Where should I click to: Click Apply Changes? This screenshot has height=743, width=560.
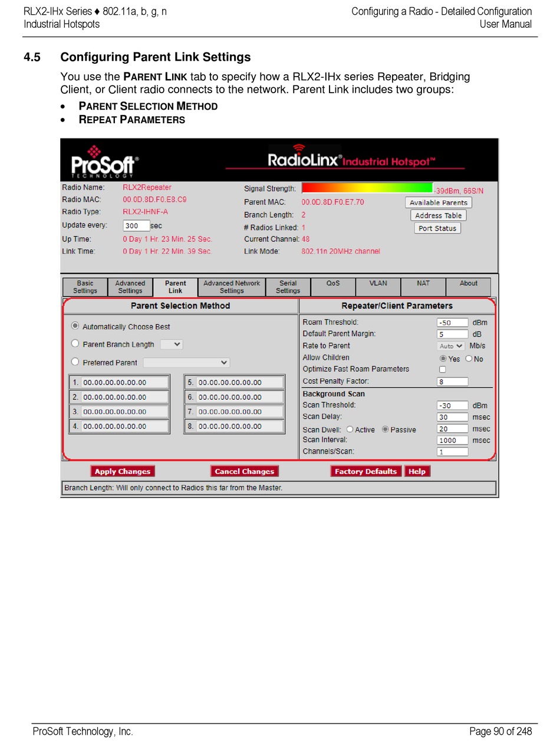click(123, 471)
